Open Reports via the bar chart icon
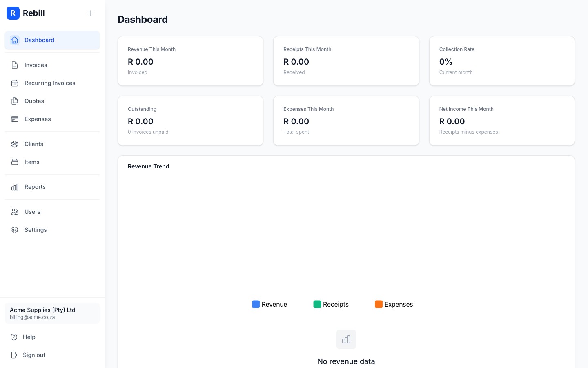The image size is (588, 368). (x=15, y=187)
